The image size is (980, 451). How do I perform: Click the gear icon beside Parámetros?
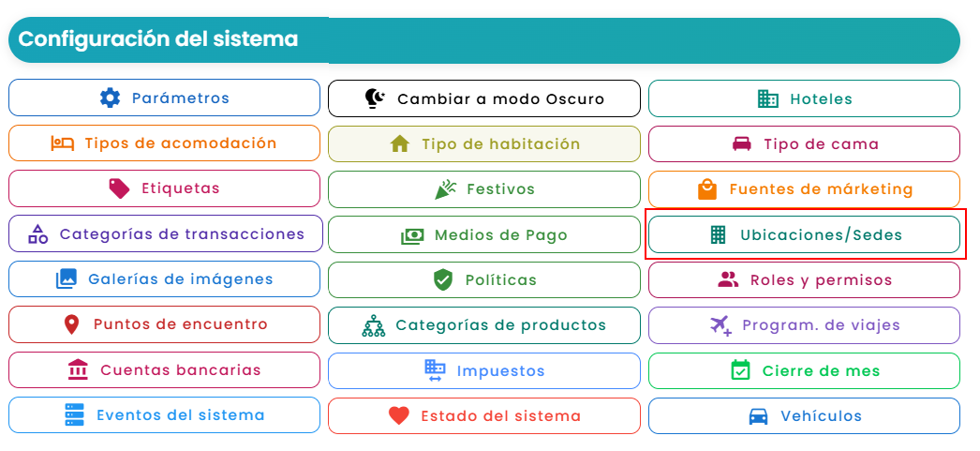110,98
